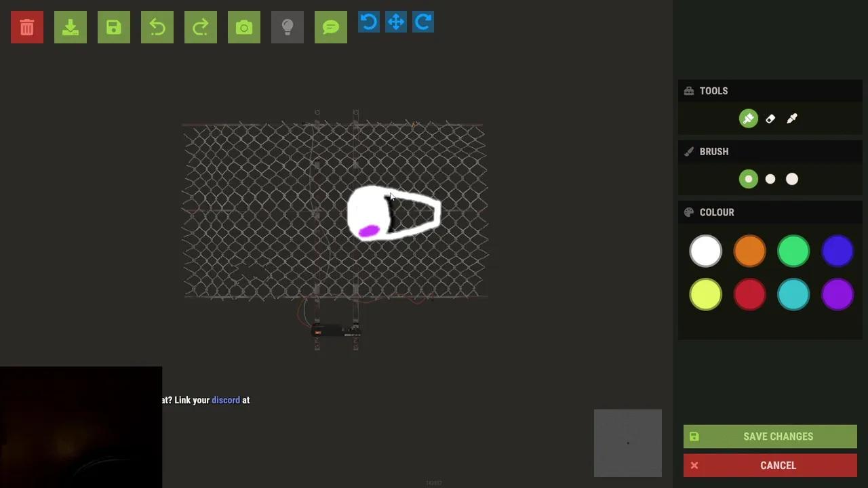The height and width of the screenshot is (488, 868).
Task: Choose the smallest brush size
Action: click(749, 179)
